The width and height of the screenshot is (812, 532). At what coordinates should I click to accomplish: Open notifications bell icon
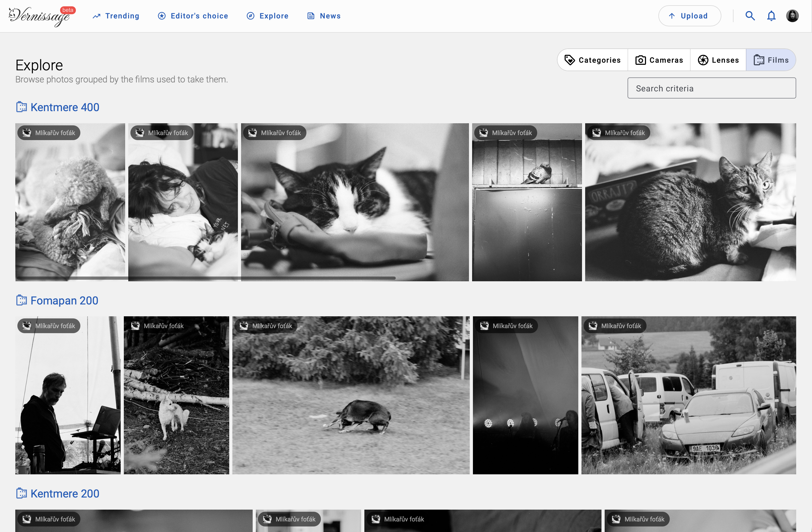pyautogui.click(x=771, y=16)
